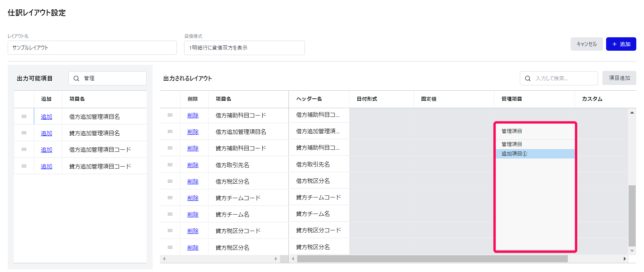Click left arrow of wide horizontal scrollbar
This screenshot has height=272, width=644.
tap(293, 259)
